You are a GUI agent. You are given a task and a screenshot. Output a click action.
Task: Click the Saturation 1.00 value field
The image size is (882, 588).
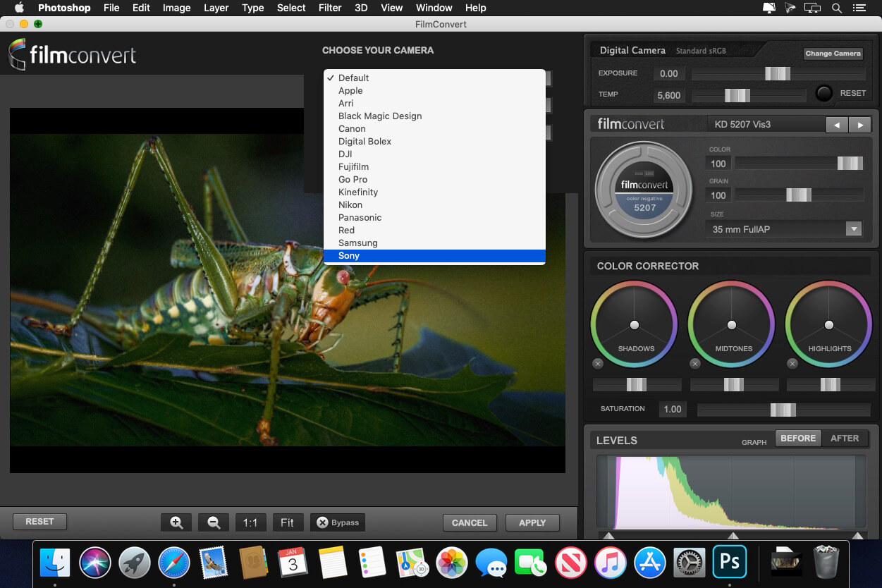point(673,409)
